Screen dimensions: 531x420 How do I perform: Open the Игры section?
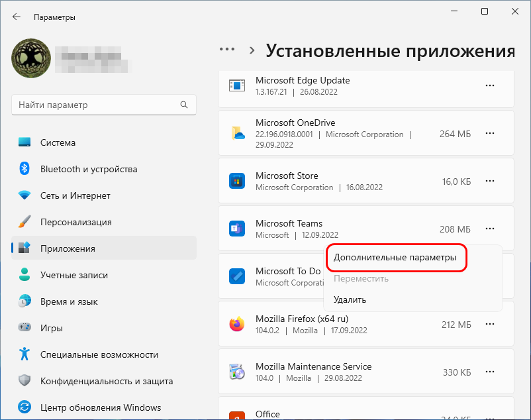click(104, 328)
